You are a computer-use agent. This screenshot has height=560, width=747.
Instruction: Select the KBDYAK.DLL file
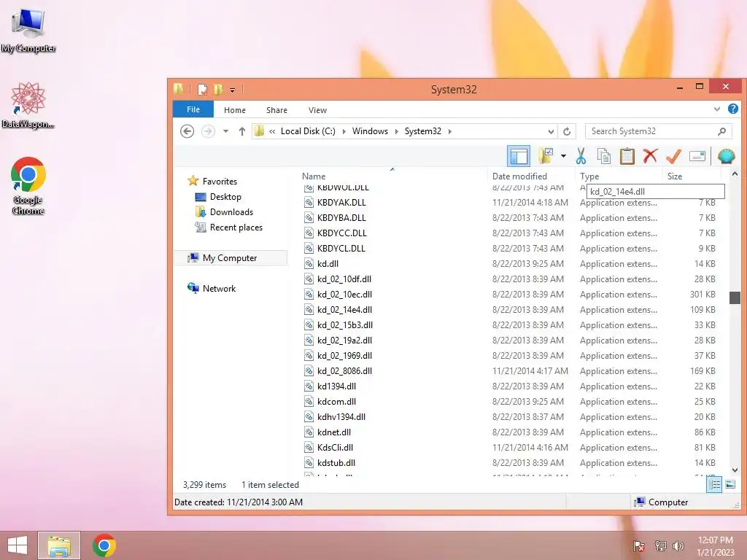coord(341,203)
